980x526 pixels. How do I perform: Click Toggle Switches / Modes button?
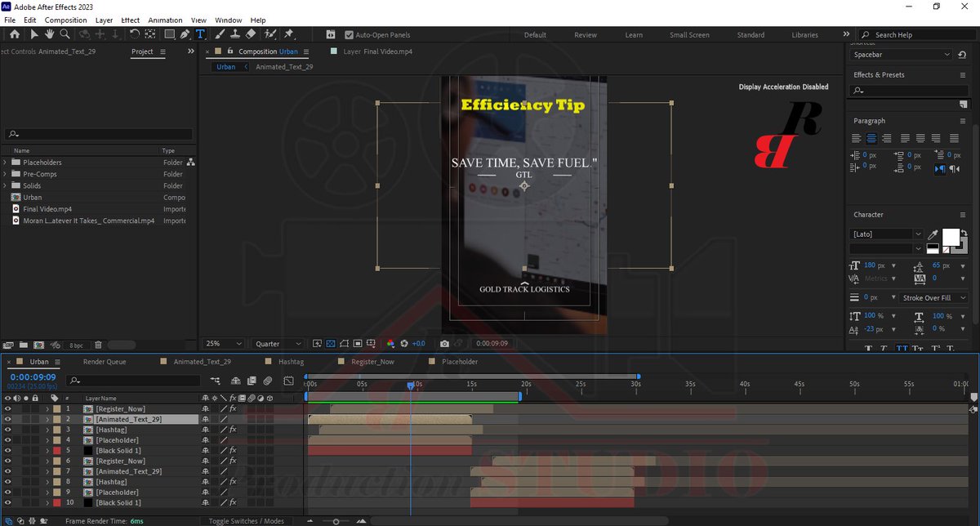tap(246, 521)
